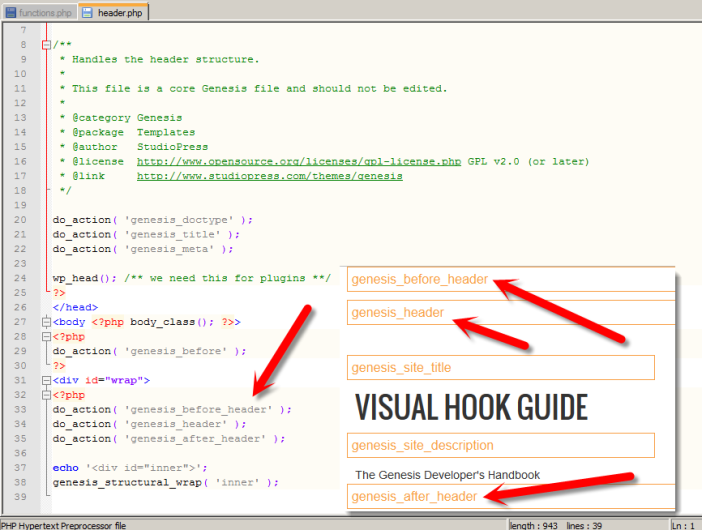Collapse the body tag fold at line 27
Screen dimensions: 702x530
(46, 323)
